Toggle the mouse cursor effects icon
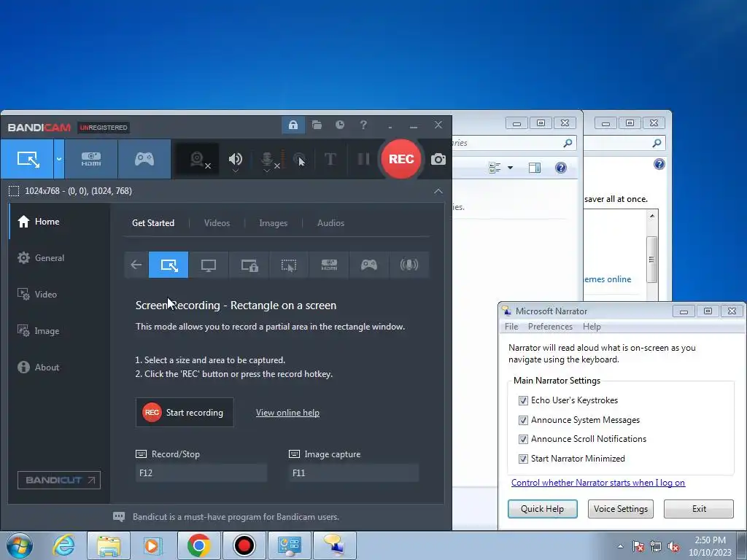 point(300,159)
